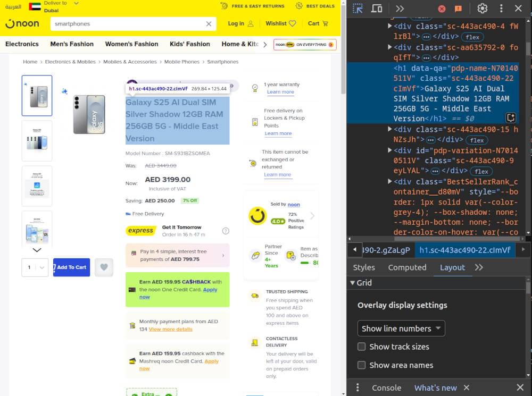Open the Console tab at the bottom

click(x=386, y=387)
